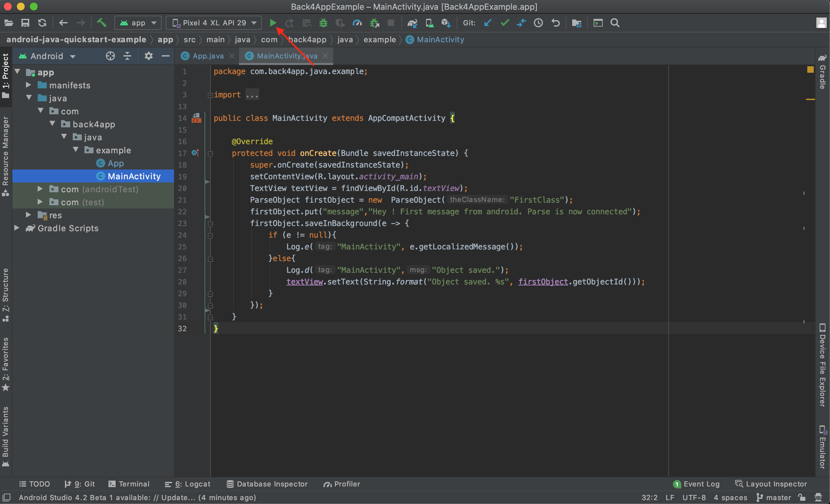The image size is (830, 504).
Task: Show Git history clock icon
Action: tap(538, 23)
